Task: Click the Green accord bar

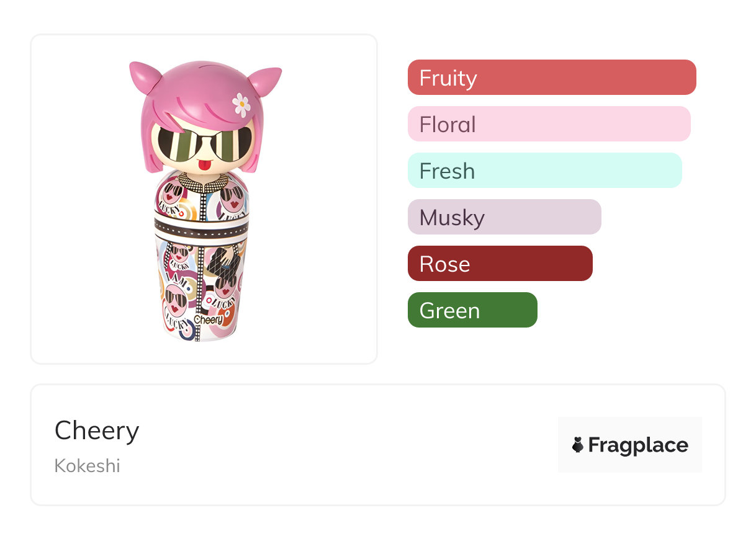Action: pos(472,310)
